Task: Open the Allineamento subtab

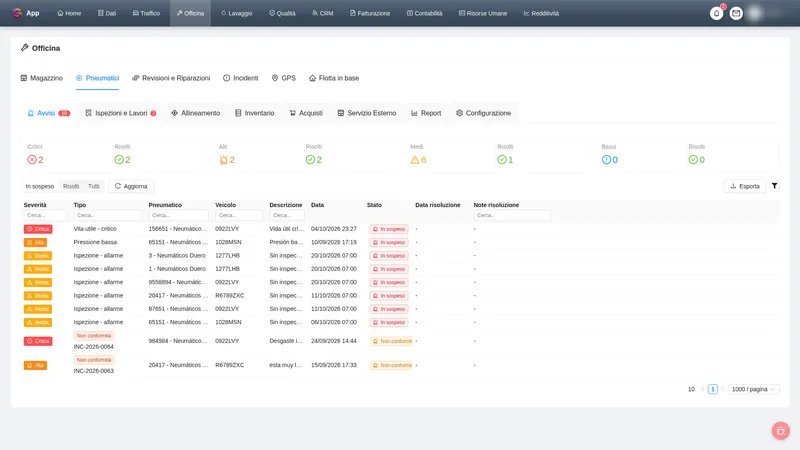Action: (x=195, y=113)
